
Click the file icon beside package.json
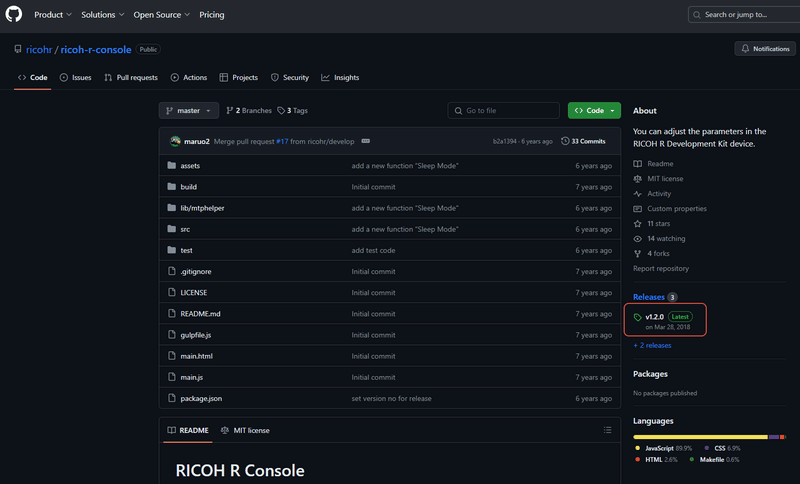[172, 398]
